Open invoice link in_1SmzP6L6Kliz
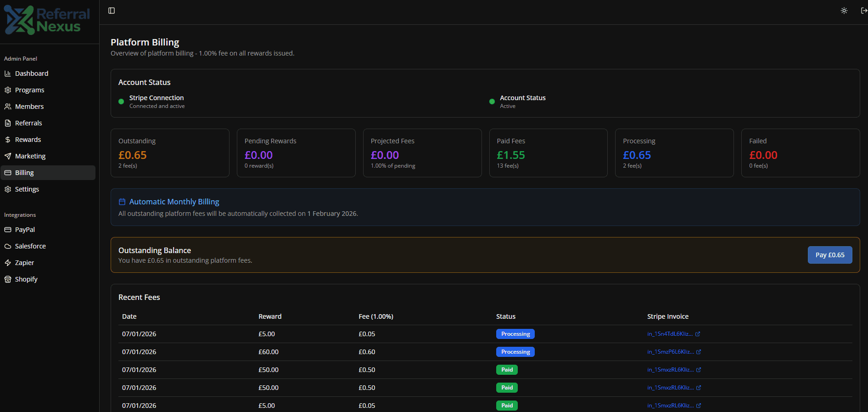This screenshot has height=412, width=868. point(674,352)
